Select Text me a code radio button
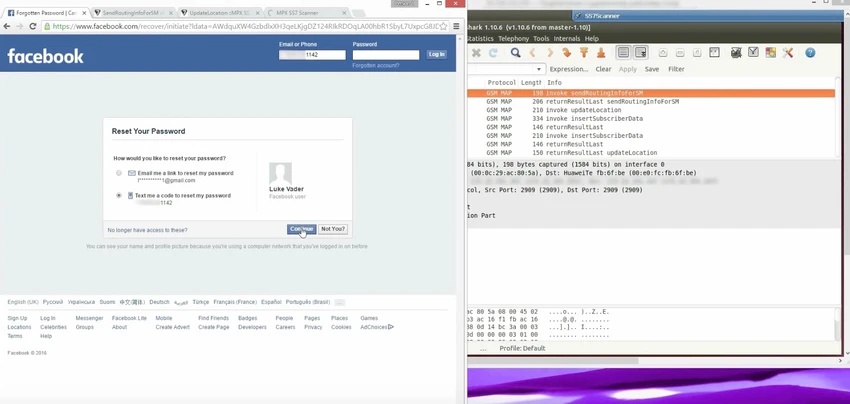 (119, 195)
